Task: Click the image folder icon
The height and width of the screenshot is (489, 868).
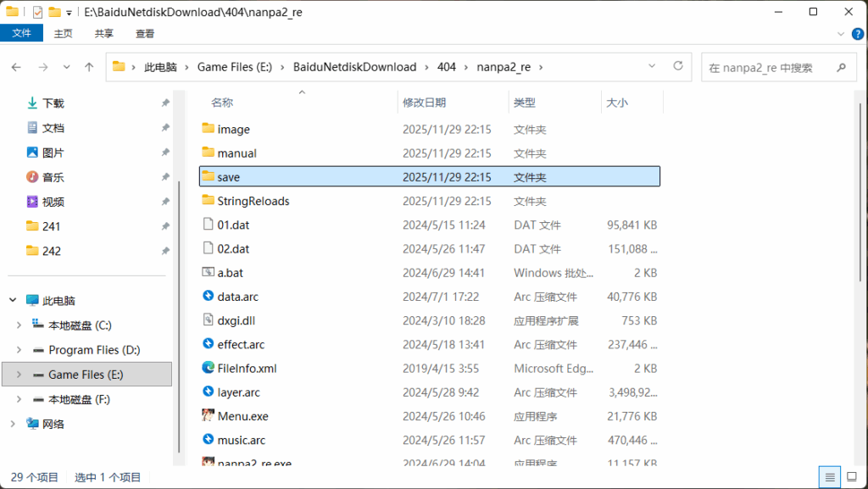Action: [x=209, y=128]
